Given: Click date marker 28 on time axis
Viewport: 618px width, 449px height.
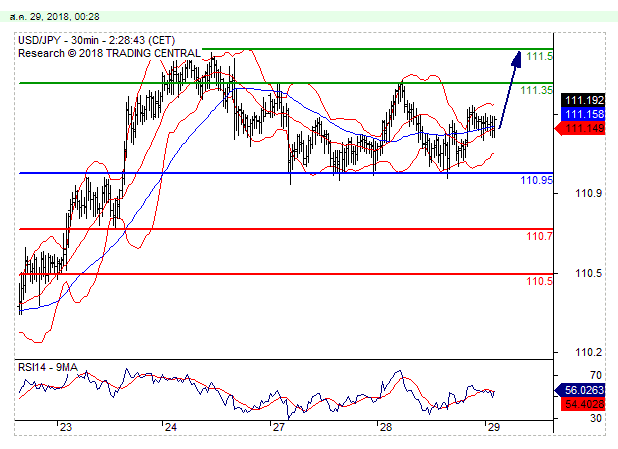Looking at the screenshot, I should click(x=386, y=427).
